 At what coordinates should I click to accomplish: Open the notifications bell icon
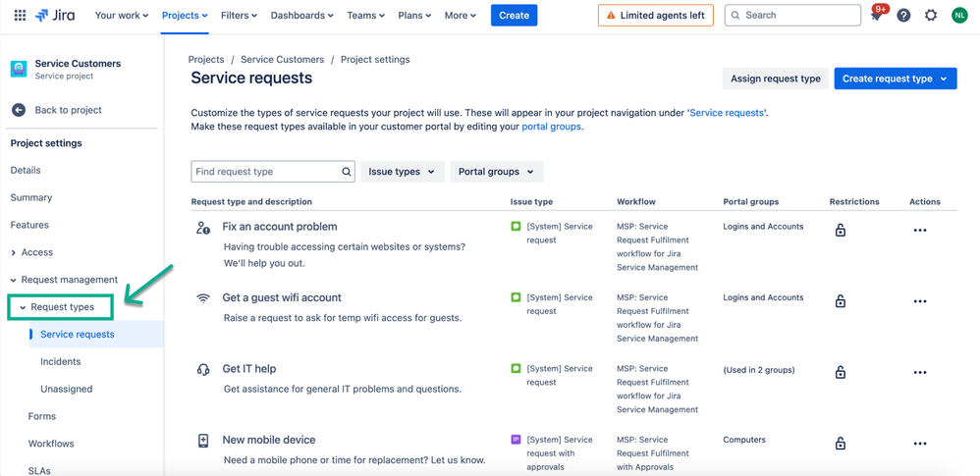pyautogui.click(x=878, y=16)
